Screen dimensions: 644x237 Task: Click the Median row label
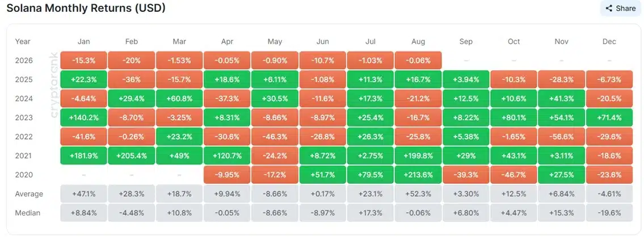point(27,213)
